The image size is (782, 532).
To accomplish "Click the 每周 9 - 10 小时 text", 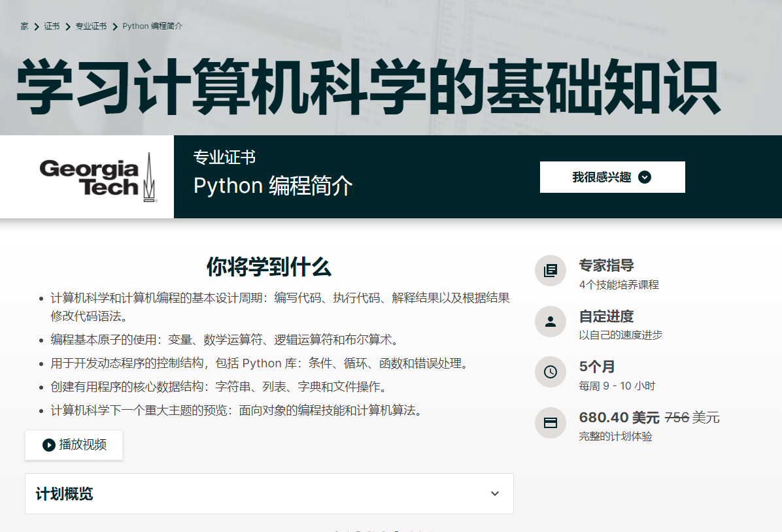I will [617, 386].
